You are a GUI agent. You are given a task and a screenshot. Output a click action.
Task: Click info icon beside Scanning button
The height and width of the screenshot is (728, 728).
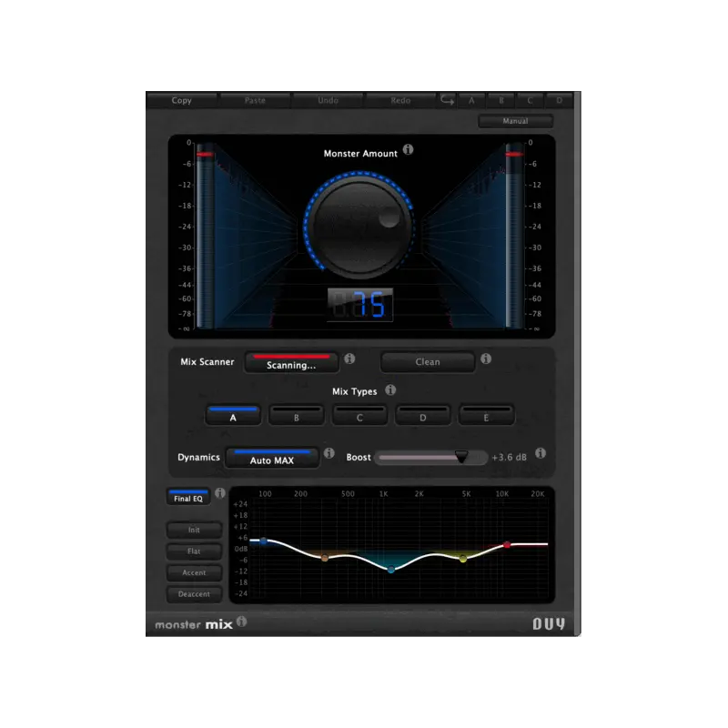point(349,359)
